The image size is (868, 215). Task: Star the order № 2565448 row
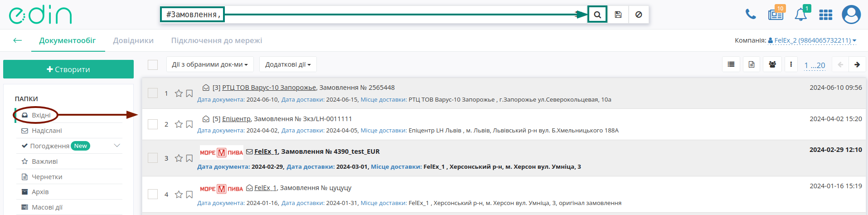pyautogui.click(x=179, y=93)
